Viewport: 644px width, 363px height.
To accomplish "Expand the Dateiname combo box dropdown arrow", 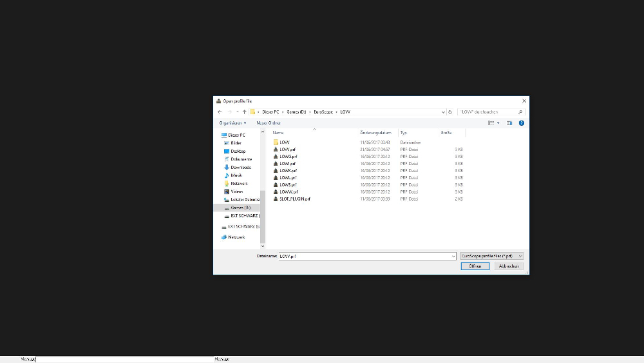I will (x=453, y=256).
